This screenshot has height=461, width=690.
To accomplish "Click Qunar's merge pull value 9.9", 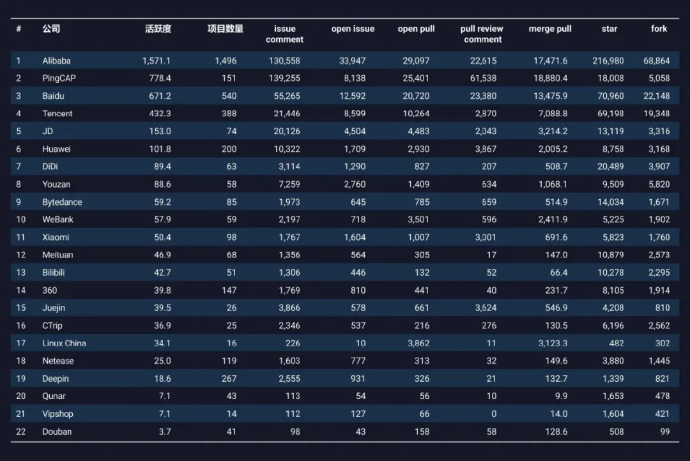I will pyautogui.click(x=561, y=396).
